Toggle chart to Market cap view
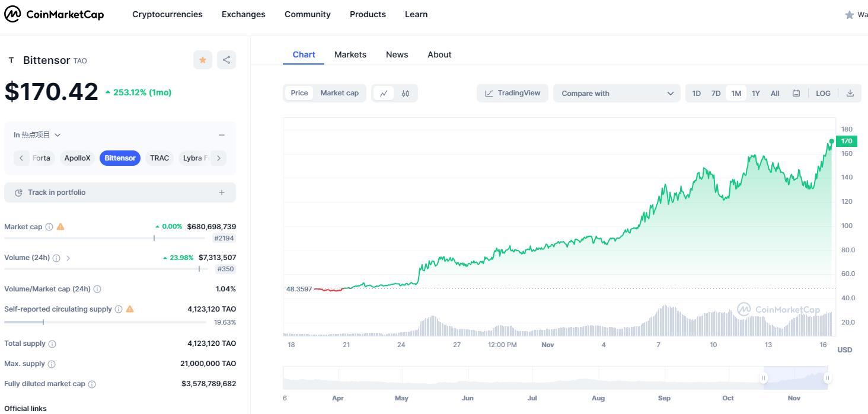868x414 pixels. [x=339, y=93]
